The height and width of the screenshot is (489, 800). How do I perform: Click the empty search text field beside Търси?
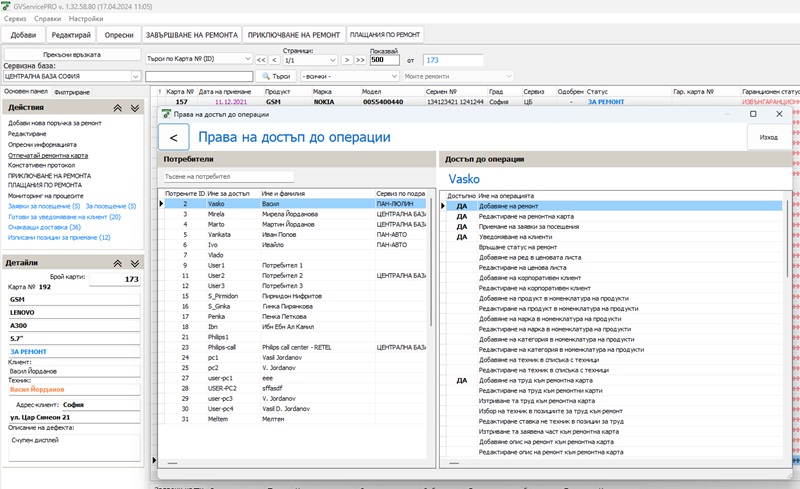[199, 76]
